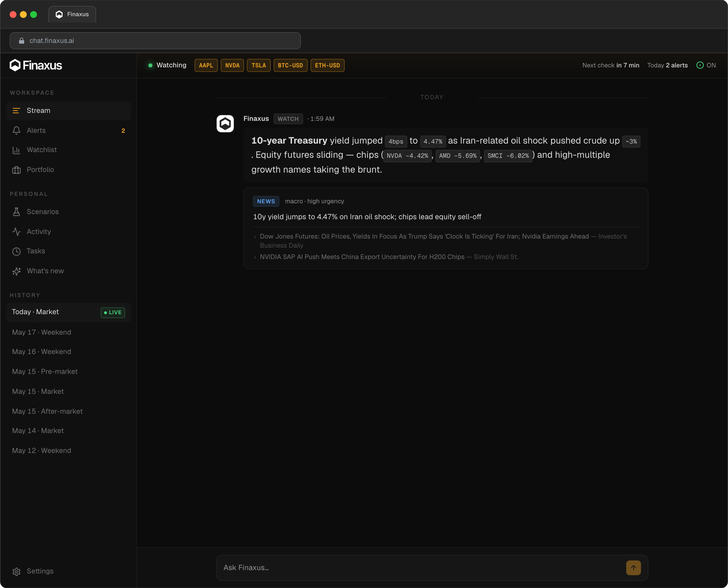Click the What's new sparkle icon

(16, 271)
